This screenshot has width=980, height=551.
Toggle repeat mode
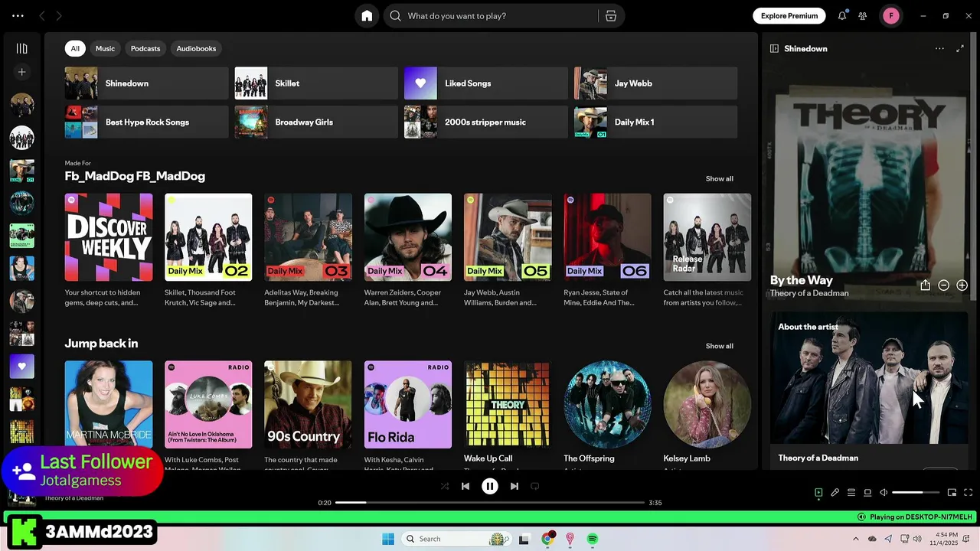coord(535,486)
